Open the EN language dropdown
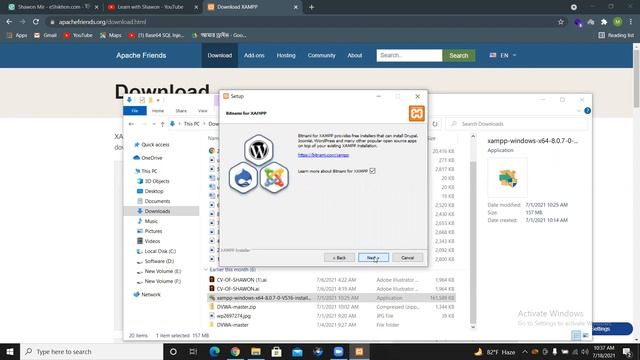 click(503, 55)
